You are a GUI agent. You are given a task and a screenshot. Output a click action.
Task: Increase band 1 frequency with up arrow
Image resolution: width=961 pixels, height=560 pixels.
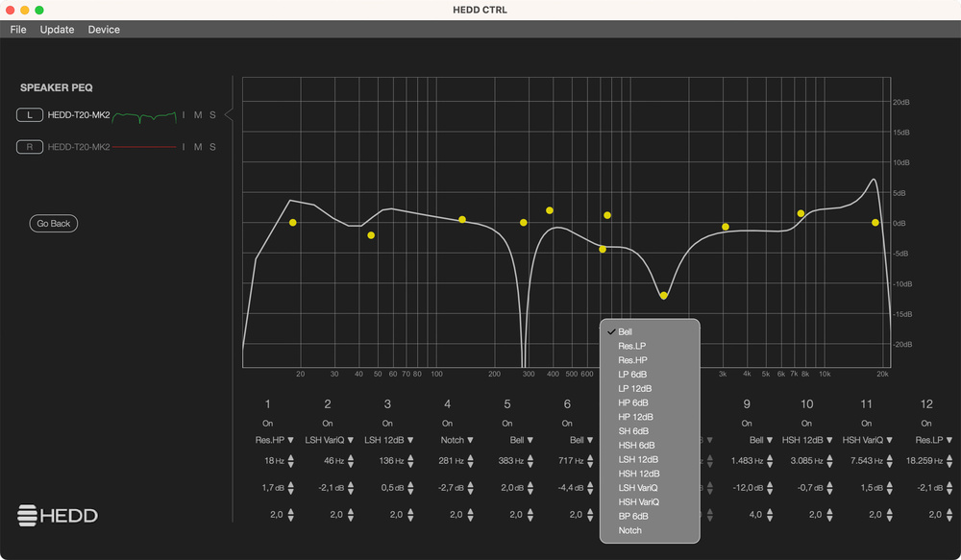[x=290, y=457]
